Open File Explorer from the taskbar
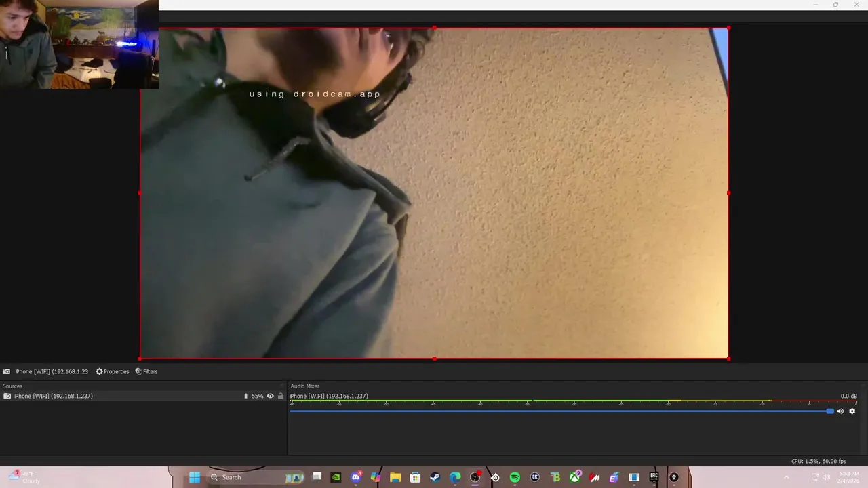Viewport: 868px width, 488px height. (x=395, y=477)
